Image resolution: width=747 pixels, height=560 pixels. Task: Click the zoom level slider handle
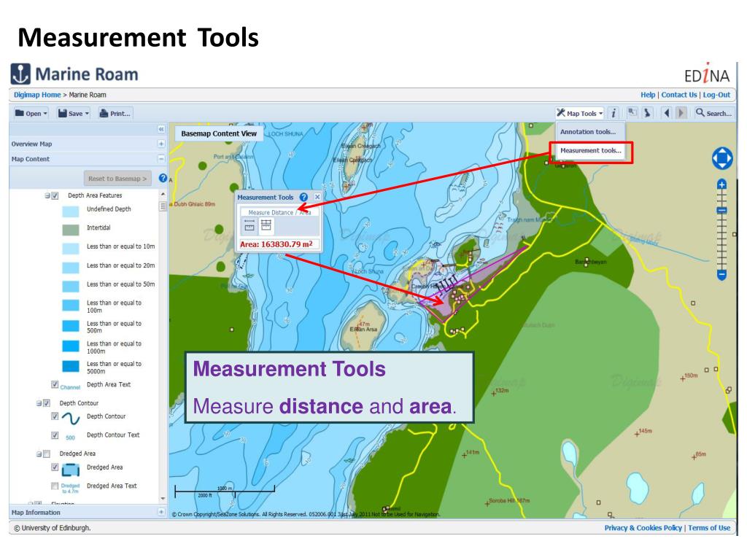tap(721, 210)
